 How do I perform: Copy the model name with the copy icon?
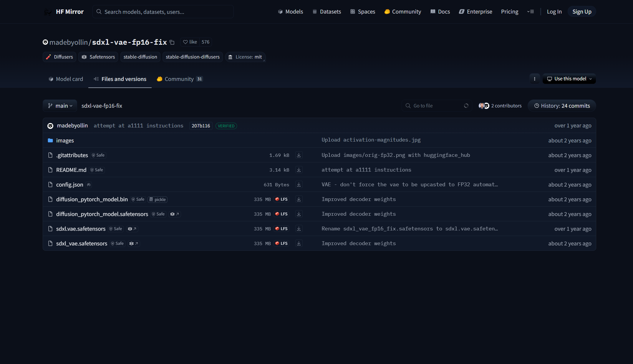172,42
